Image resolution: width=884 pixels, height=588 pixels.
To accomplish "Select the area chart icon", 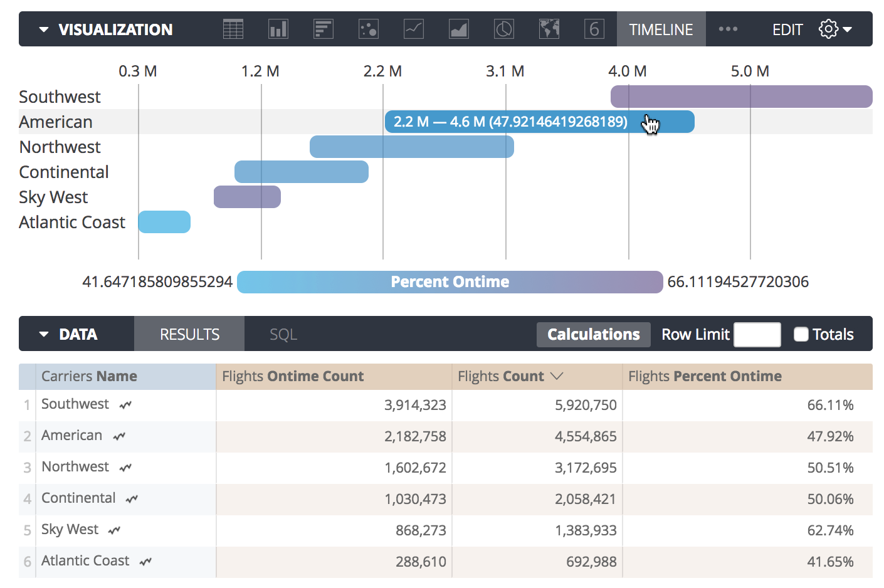I will 459,29.
